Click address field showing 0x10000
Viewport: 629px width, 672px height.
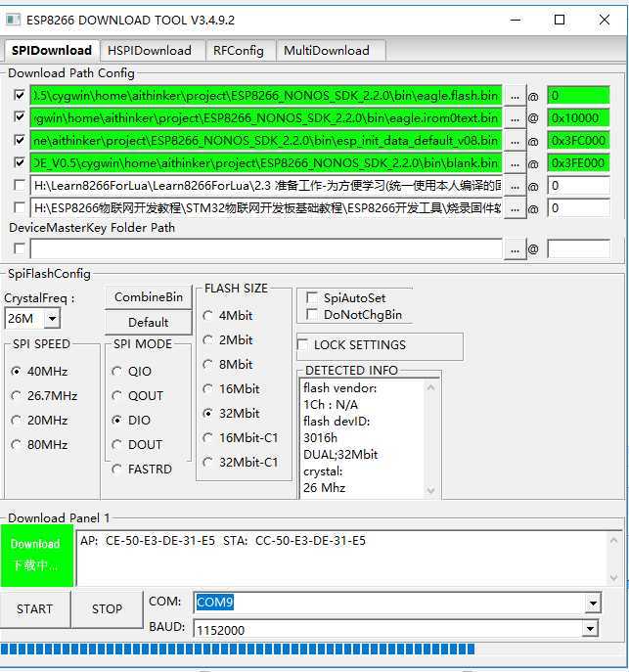(578, 117)
